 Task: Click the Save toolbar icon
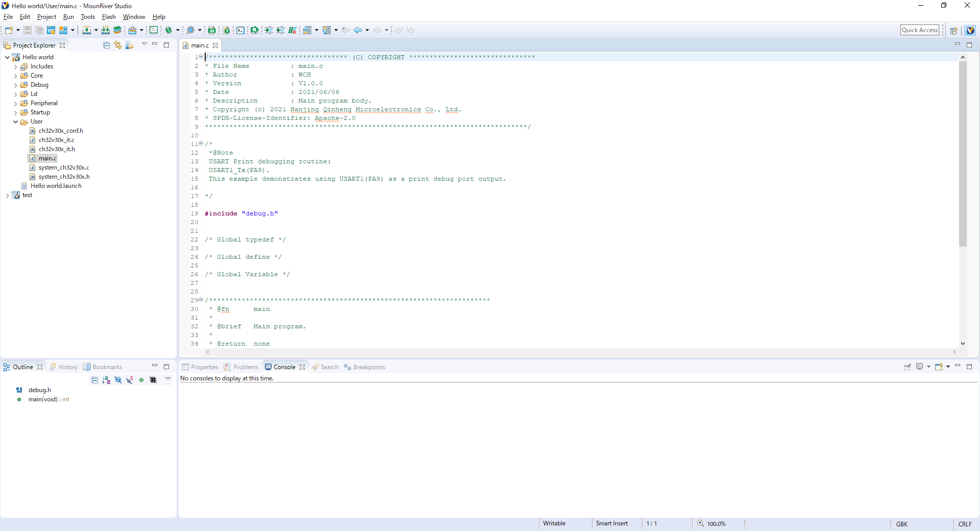[28, 30]
